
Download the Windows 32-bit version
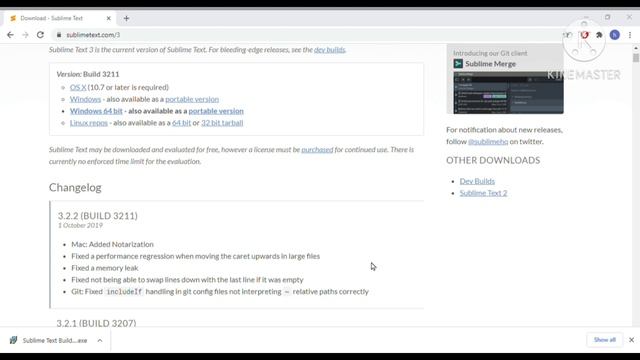click(x=85, y=99)
